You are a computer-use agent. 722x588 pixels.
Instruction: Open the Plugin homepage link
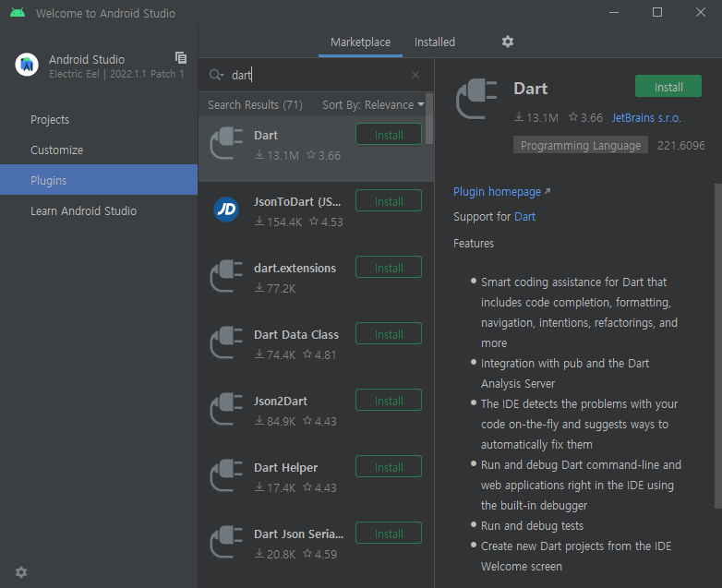pos(497,192)
